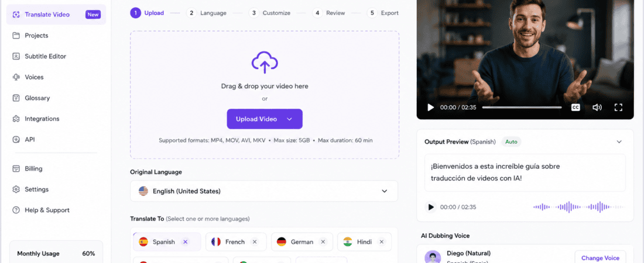Click the cloud upload icon
The image size is (644, 263).
(x=265, y=62)
